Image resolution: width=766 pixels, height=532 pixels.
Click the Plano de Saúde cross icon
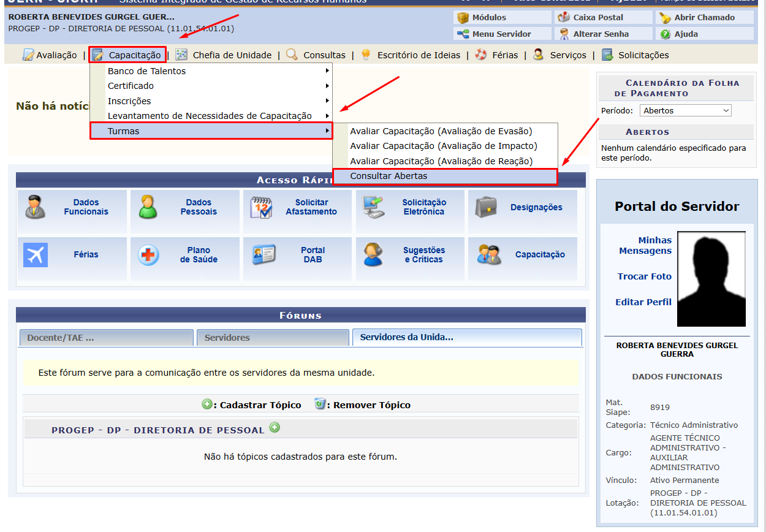(148, 255)
